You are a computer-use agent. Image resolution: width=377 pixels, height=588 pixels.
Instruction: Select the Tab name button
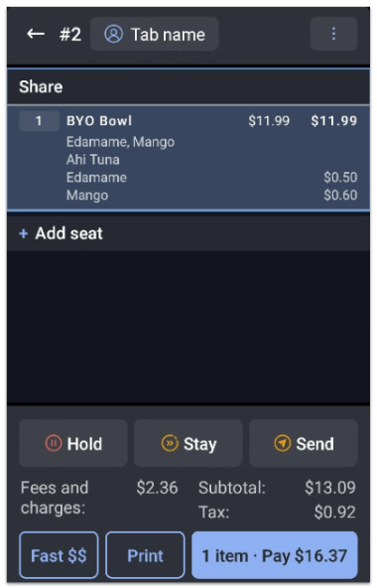[x=155, y=34]
